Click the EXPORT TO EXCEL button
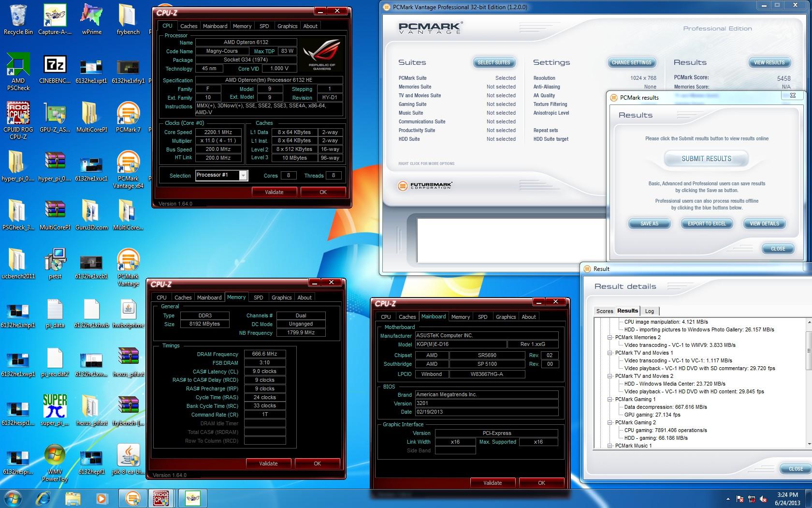Viewport: 812px width, 508px height. coord(707,224)
